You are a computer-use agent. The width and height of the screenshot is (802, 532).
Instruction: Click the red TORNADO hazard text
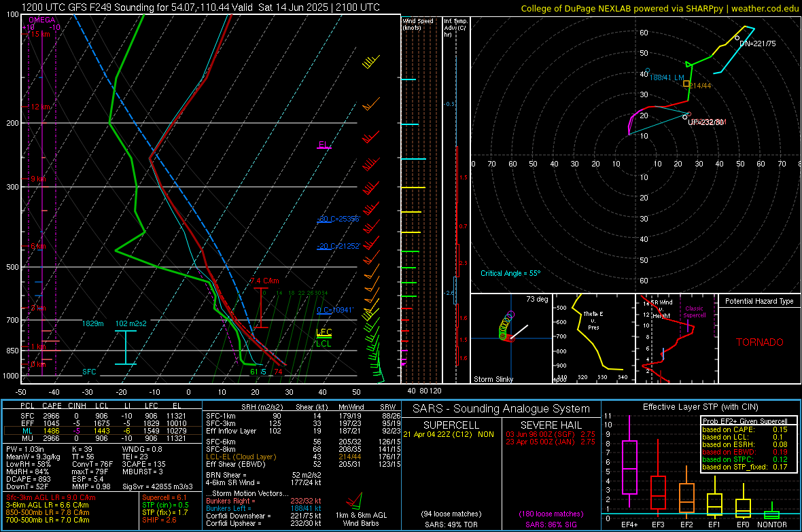tap(760, 342)
